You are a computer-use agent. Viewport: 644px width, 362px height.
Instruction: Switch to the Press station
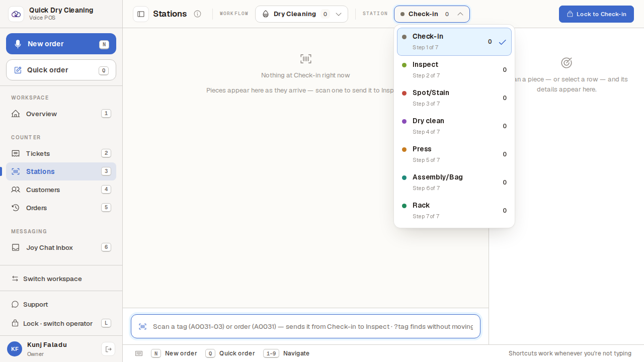point(454,154)
